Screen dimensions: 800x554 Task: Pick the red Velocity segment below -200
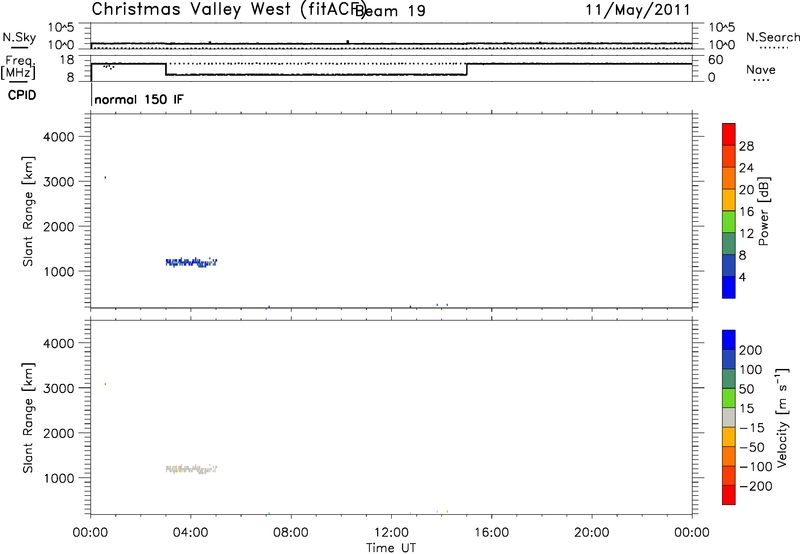pyautogui.click(x=729, y=495)
